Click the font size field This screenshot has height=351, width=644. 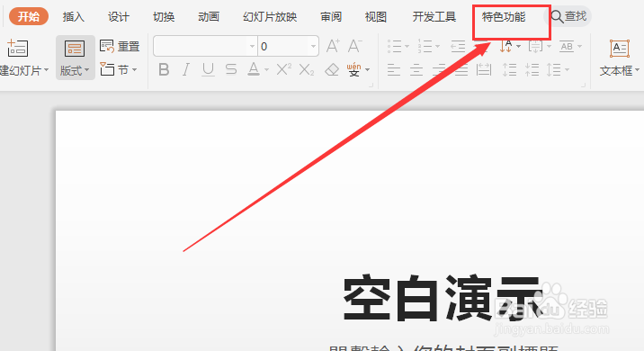(x=283, y=46)
